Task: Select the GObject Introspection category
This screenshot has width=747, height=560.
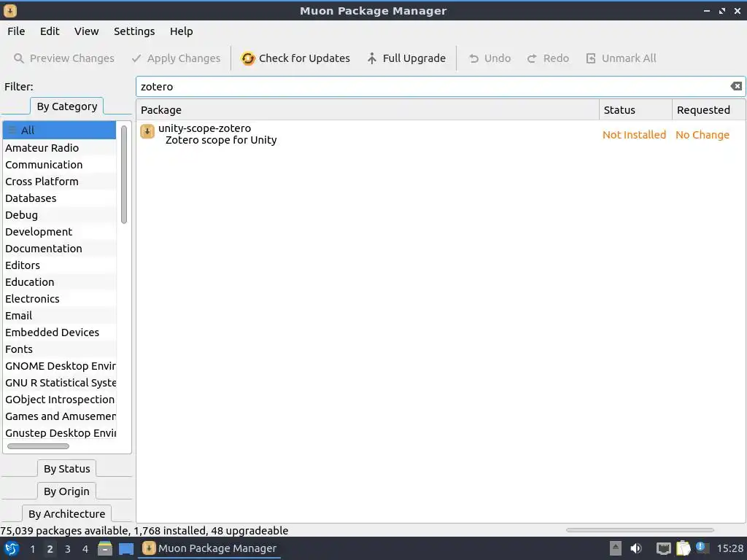Action: click(x=60, y=400)
